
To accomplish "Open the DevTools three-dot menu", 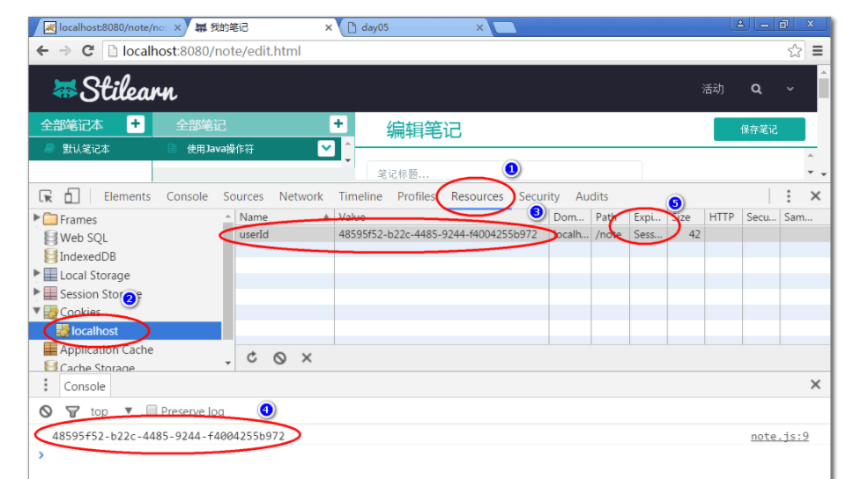I will (x=789, y=195).
